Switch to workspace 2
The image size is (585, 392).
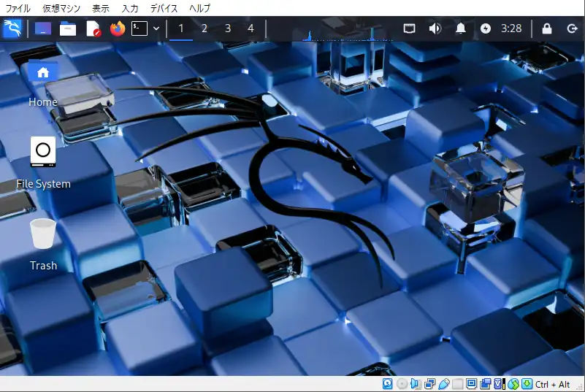pos(204,28)
